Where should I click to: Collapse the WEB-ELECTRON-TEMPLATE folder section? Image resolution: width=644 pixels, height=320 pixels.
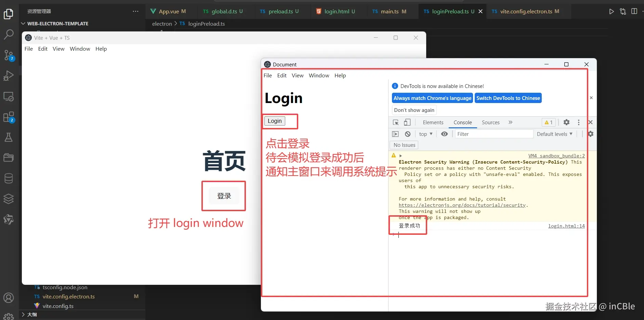(x=55, y=24)
